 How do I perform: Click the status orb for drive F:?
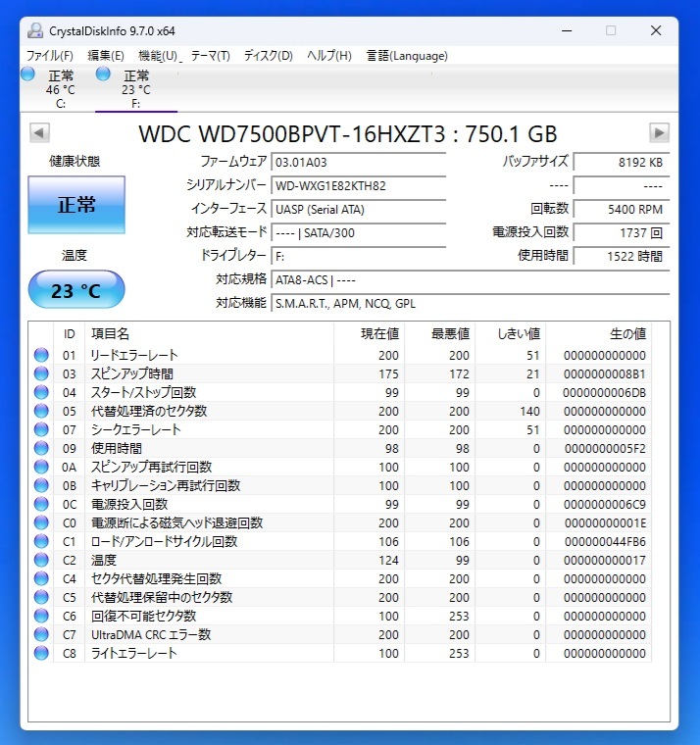(103, 74)
